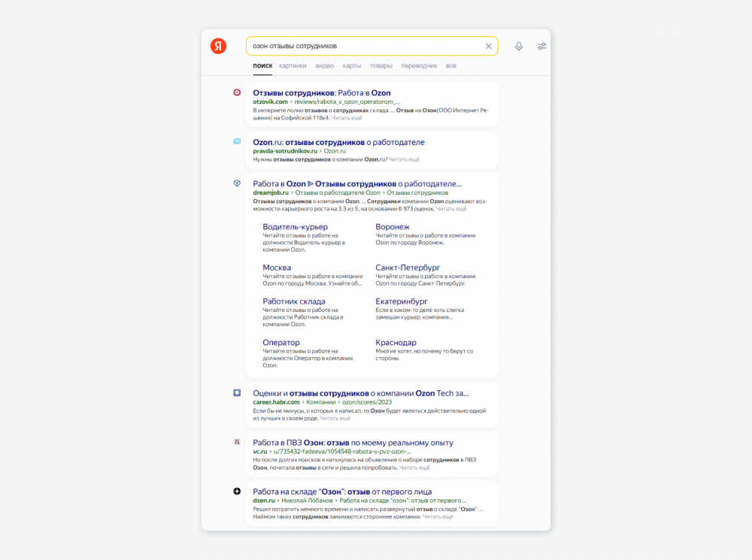Expand habr career snippet via Читать ещё
The height and width of the screenshot is (560, 752).
(335, 418)
